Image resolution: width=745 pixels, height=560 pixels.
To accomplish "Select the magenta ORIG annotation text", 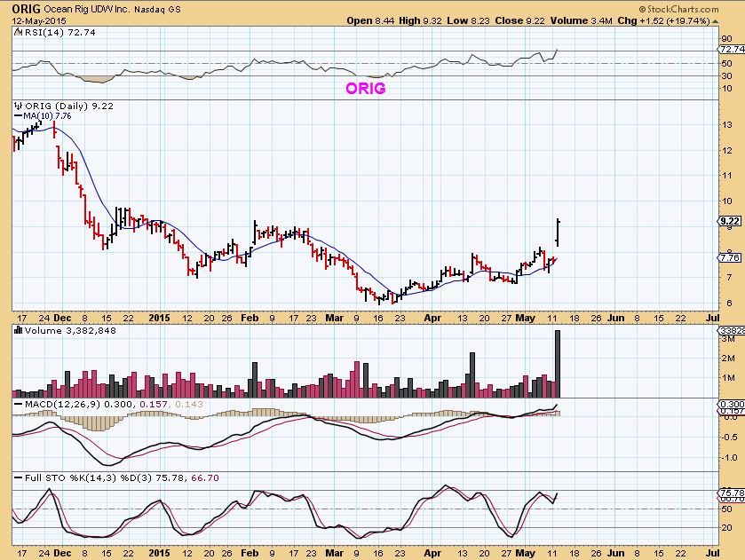I will coord(365,89).
